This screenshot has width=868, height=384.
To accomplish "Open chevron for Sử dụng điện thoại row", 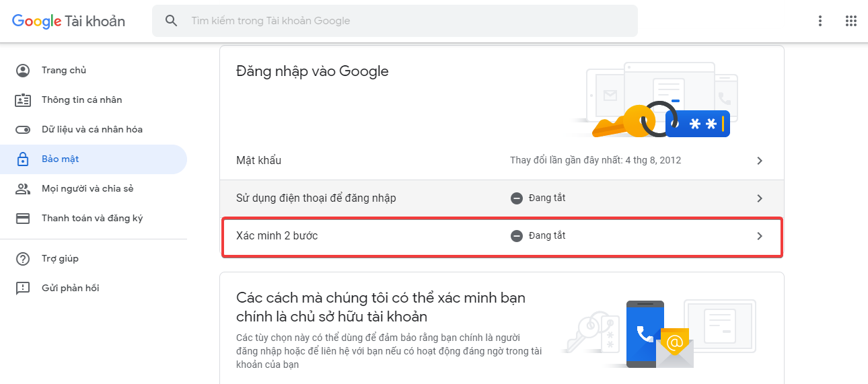I will [760, 198].
